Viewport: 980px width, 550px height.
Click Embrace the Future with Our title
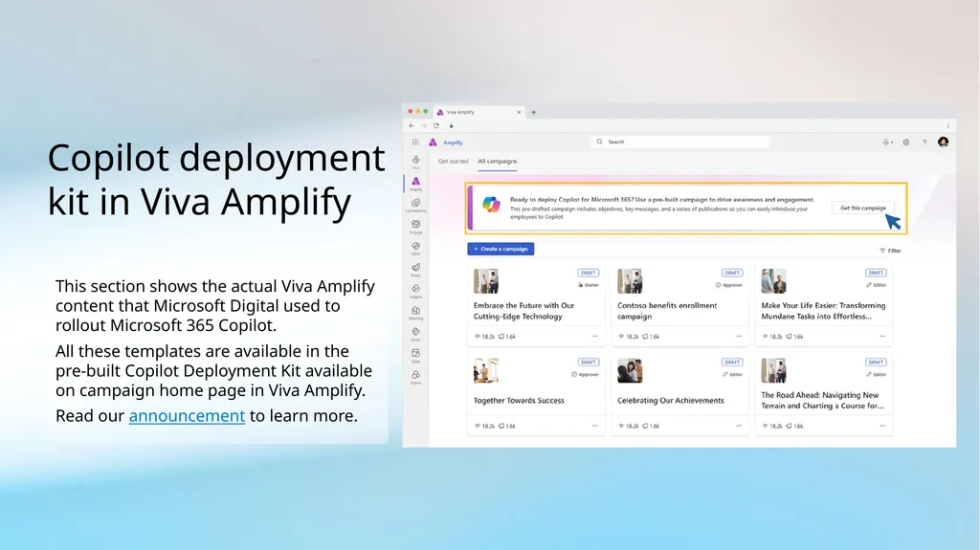[x=523, y=311]
